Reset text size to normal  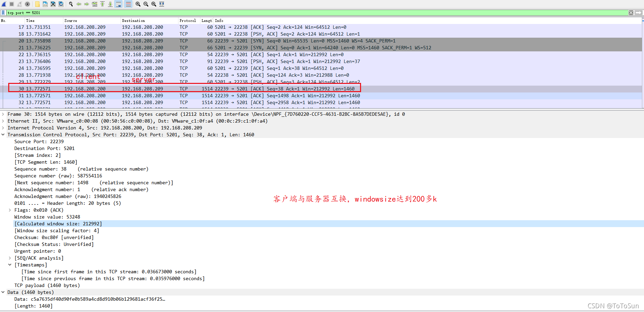(x=154, y=4)
